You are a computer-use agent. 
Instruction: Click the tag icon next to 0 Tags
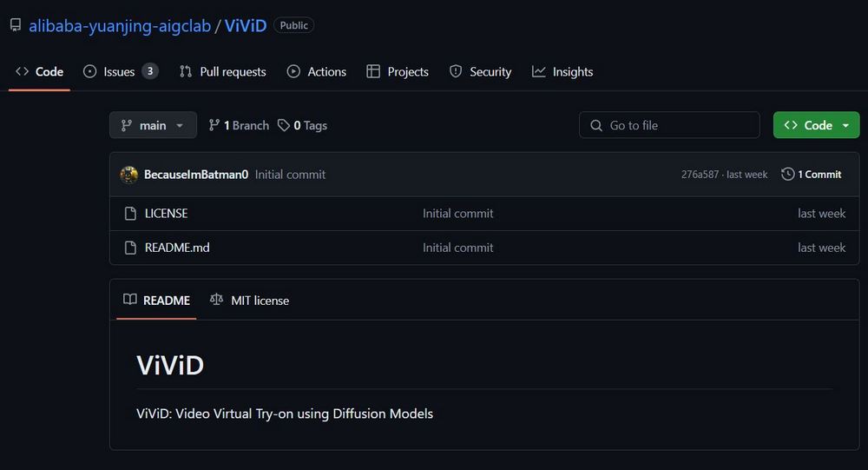click(284, 125)
